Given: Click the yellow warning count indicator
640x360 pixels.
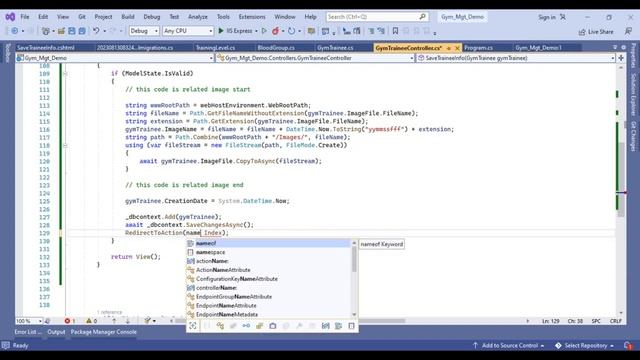Looking at the screenshot, I should (x=91, y=321).
